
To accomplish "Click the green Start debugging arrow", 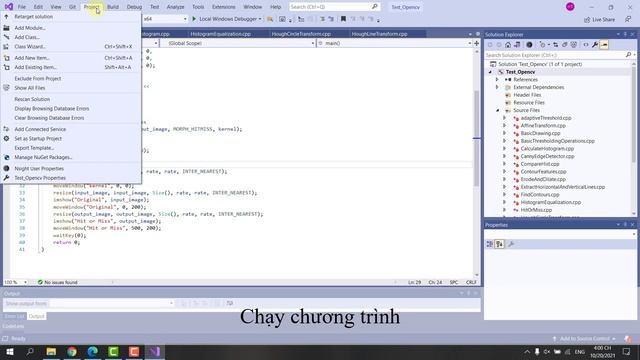I will click(x=194, y=19).
